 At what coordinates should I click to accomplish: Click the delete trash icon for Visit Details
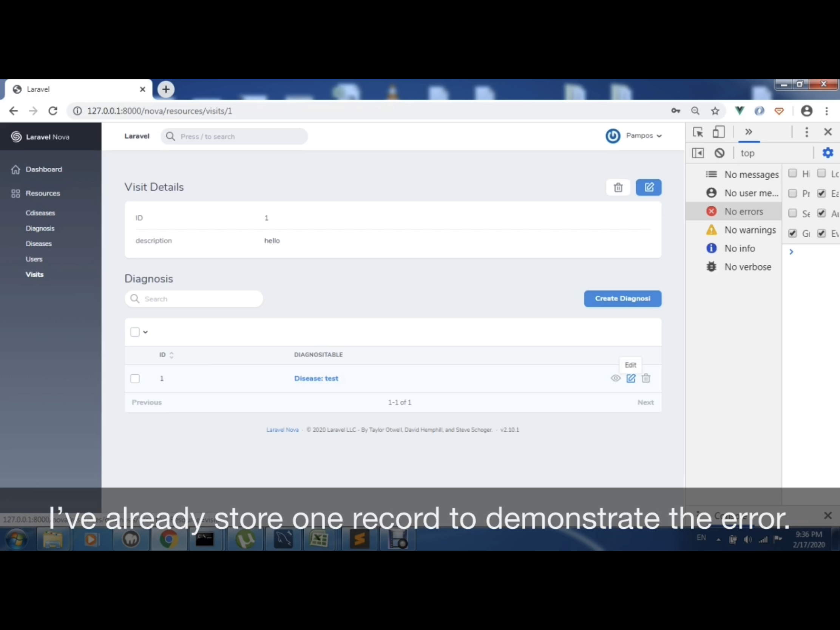(618, 187)
